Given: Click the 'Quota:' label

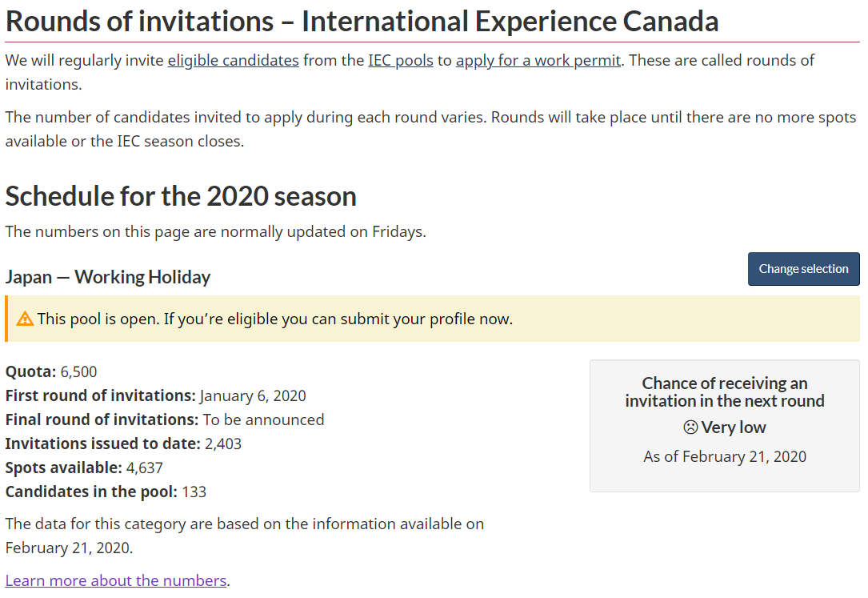Looking at the screenshot, I should coord(31,371).
